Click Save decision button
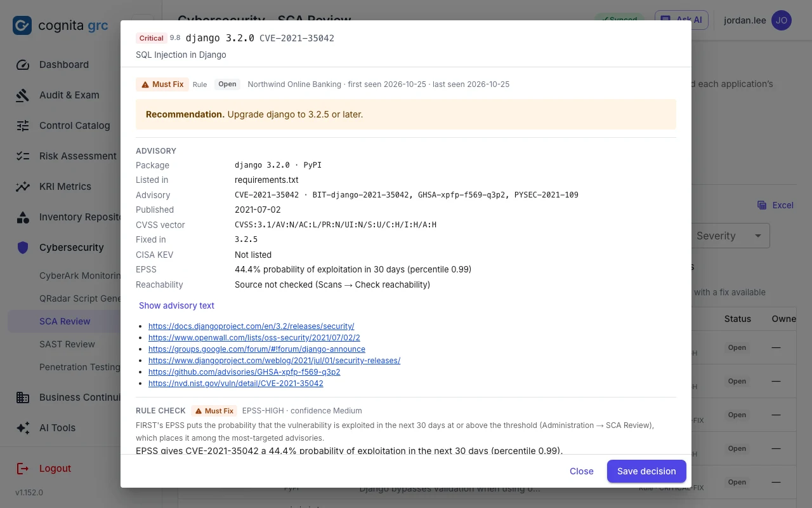 (x=646, y=471)
